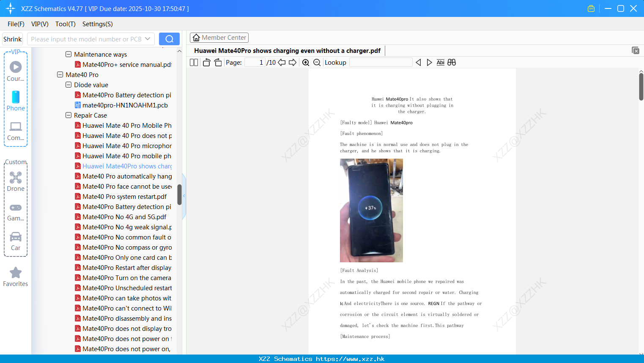Open Mate40Pro can take photos case
Viewport: 644px width, 363px height.
(x=123, y=298)
